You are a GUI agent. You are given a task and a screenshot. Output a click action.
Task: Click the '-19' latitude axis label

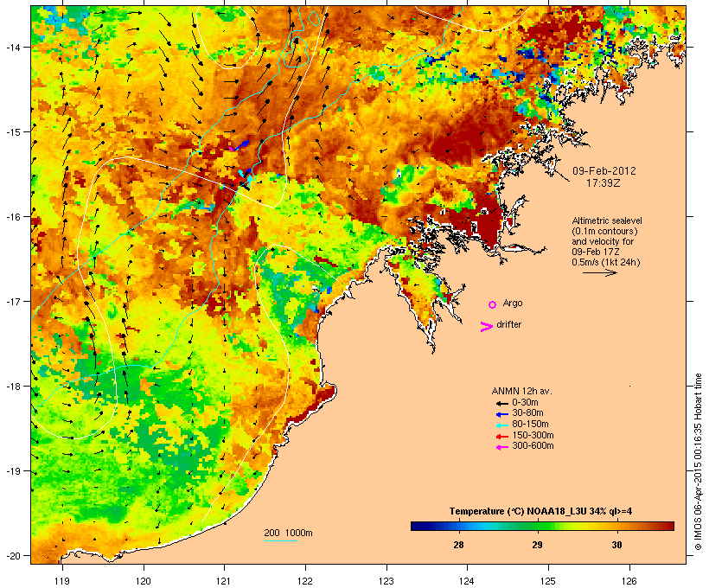[x=13, y=471]
